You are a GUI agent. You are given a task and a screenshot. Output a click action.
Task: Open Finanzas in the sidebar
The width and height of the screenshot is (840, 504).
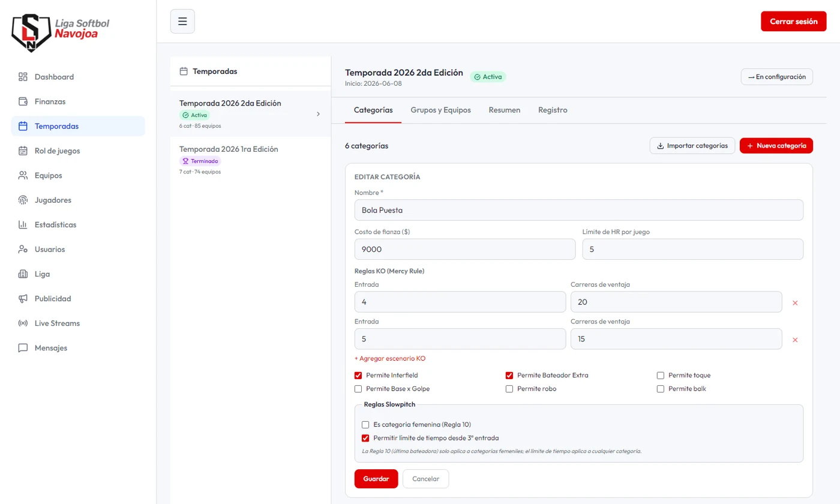(78, 101)
